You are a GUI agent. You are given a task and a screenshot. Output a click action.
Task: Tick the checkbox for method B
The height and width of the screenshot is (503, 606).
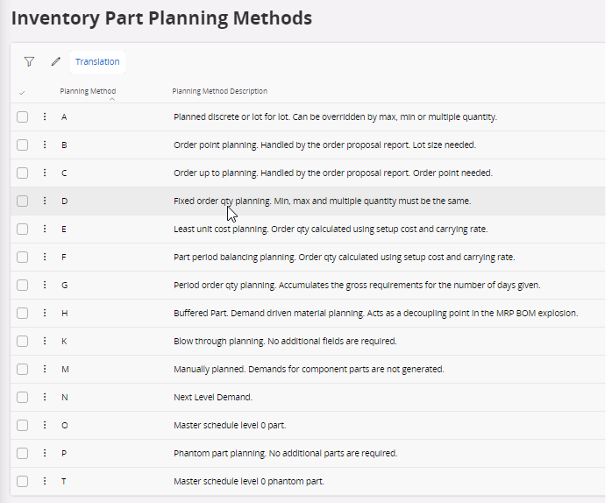pyautogui.click(x=23, y=145)
